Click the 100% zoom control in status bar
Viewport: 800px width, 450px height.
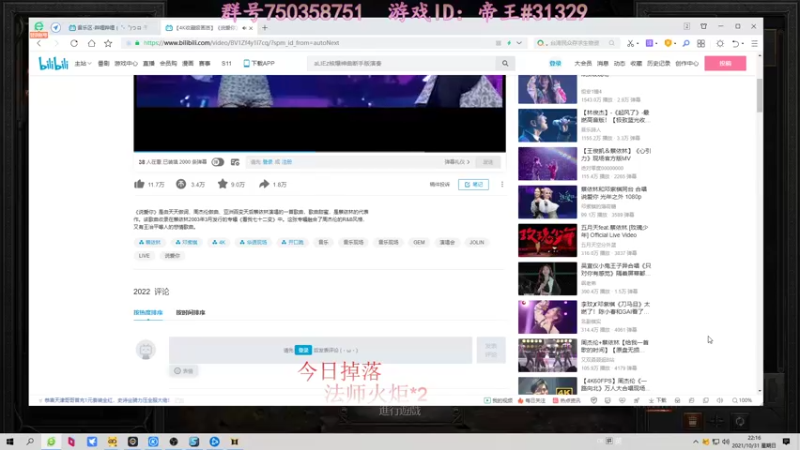[742, 401]
